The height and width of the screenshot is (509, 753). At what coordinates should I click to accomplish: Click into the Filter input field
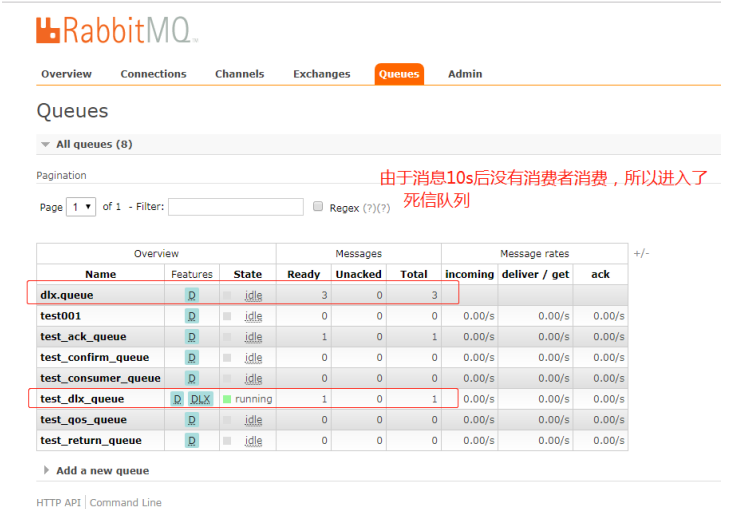pos(236,207)
